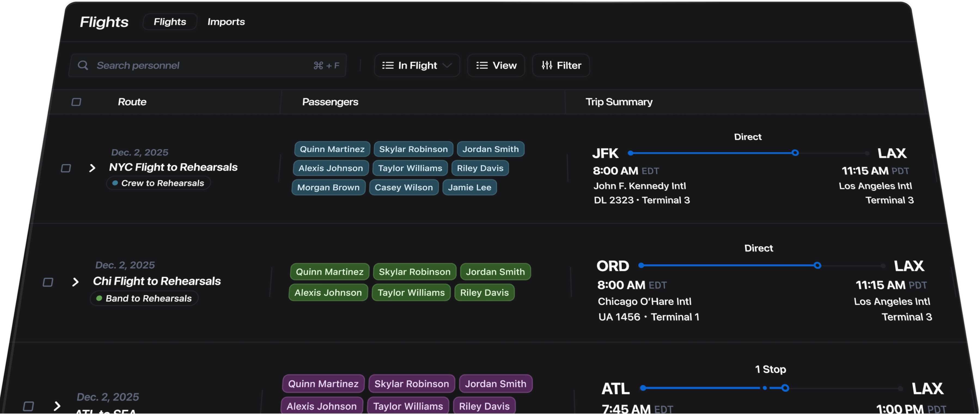Expand the NYC Flight to Rehearsals row
Viewport: 980px width, 414px height.
coord(93,168)
